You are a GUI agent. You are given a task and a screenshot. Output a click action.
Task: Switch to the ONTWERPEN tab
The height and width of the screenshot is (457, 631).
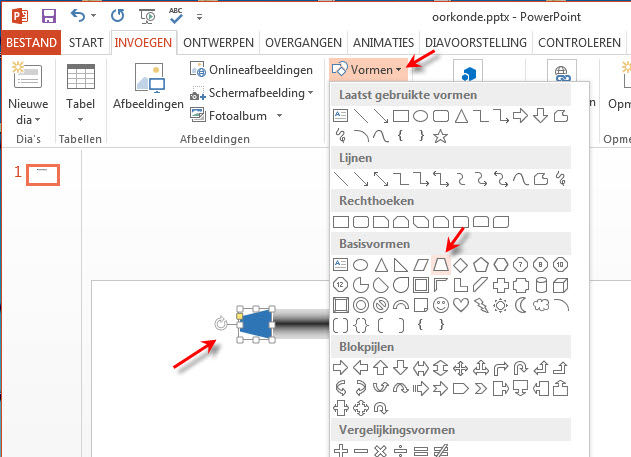(x=219, y=42)
